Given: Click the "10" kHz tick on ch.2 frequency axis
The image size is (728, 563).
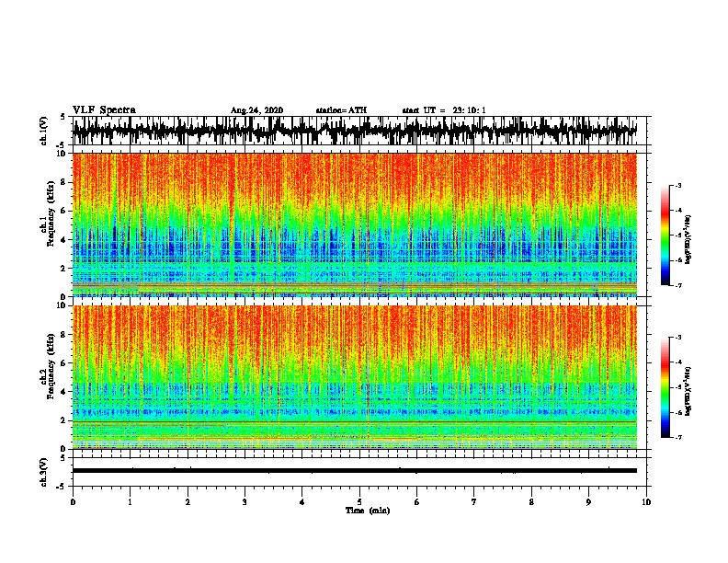Looking at the screenshot, I should point(63,306).
